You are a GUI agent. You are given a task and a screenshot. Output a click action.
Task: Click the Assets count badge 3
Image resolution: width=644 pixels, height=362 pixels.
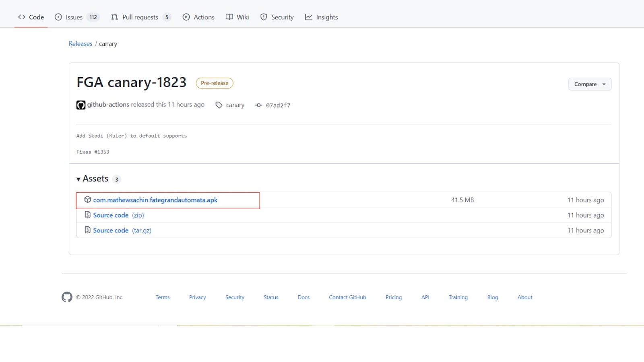[x=116, y=179]
